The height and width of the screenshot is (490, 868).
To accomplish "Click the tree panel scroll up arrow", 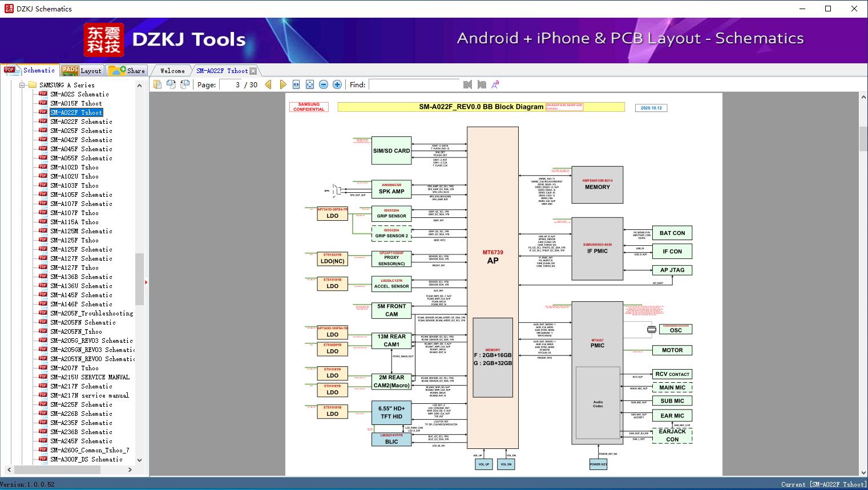I will pyautogui.click(x=139, y=86).
